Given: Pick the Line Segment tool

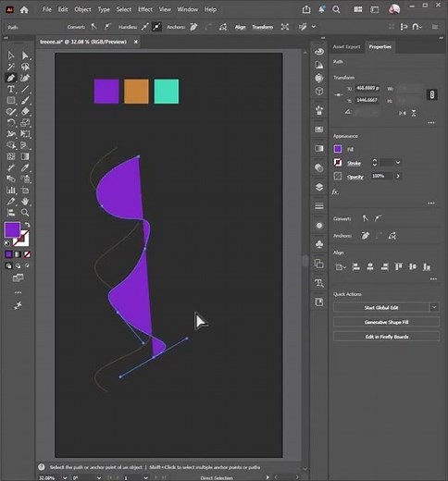Looking at the screenshot, I should coord(25,89).
